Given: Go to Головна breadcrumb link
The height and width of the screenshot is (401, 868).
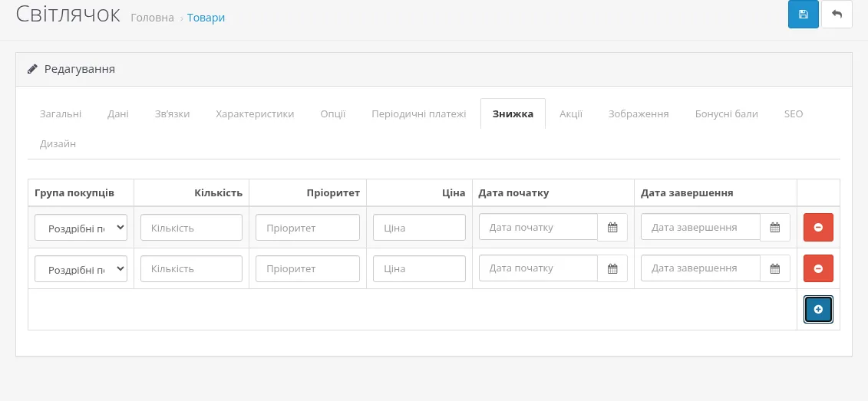Looking at the screenshot, I should click(x=152, y=18).
